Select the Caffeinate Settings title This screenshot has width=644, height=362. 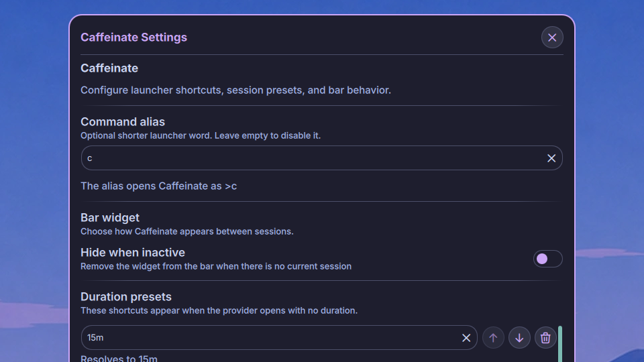134,38
